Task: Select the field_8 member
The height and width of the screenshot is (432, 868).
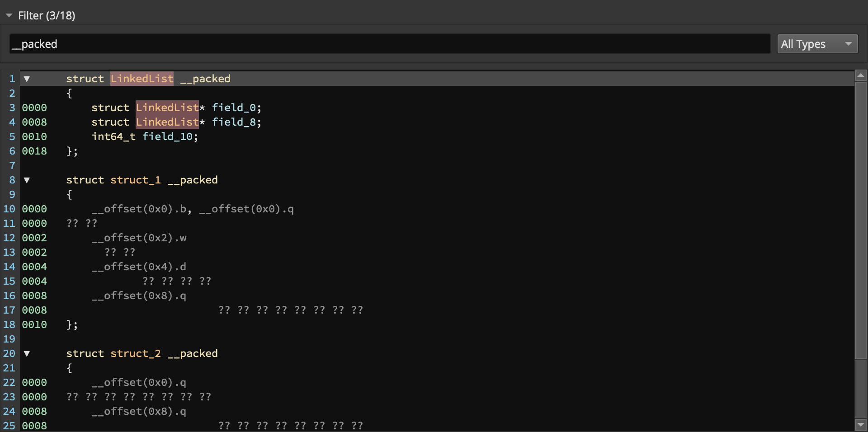Action: [235, 122]
